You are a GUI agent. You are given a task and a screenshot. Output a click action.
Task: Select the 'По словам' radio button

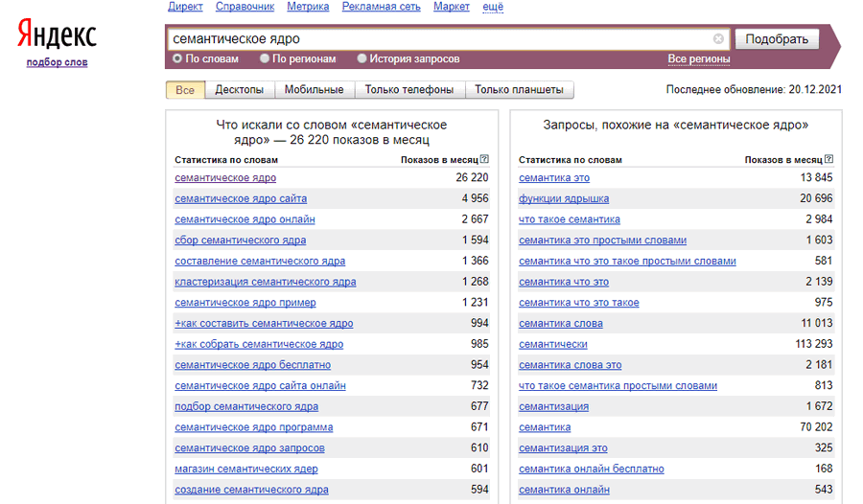[x=177, y=58]
